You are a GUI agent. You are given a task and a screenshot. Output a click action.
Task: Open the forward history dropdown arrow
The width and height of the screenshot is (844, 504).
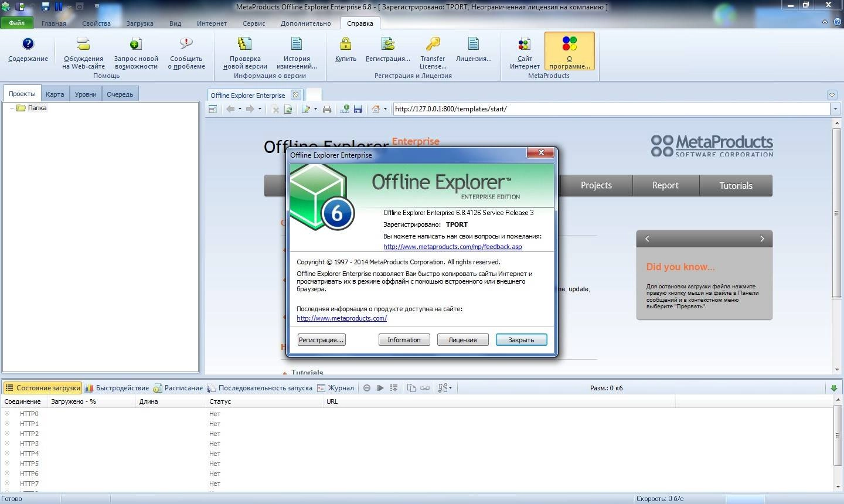click(260, 109)
